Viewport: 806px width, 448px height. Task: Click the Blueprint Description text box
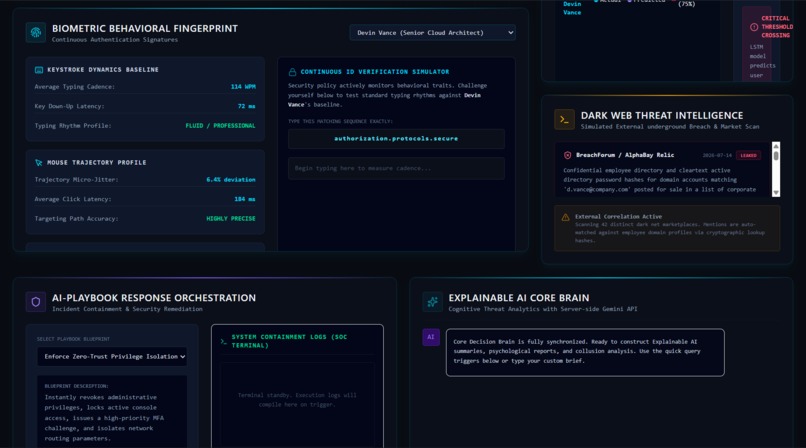coord(112,412)
